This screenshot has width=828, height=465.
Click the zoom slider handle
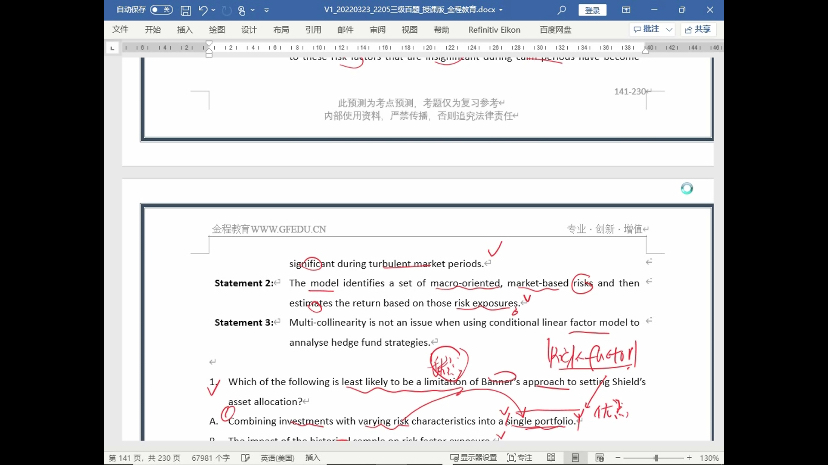click(656, 458)
